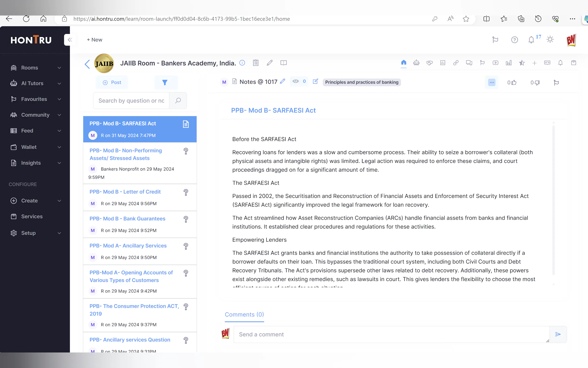Screen dimensions: 588x368
Task: Click the pencil edit icon beside room title
Action: click(269, 63)
